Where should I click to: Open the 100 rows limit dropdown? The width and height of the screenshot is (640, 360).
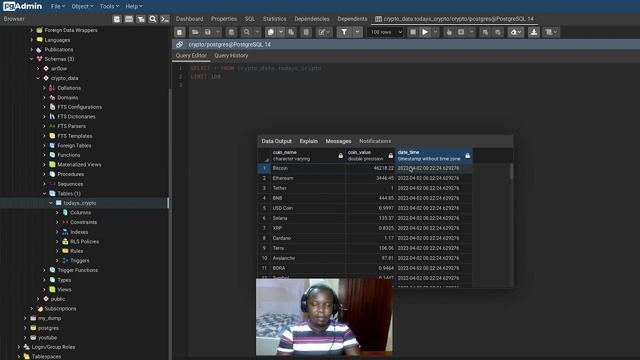coord(385,32)
